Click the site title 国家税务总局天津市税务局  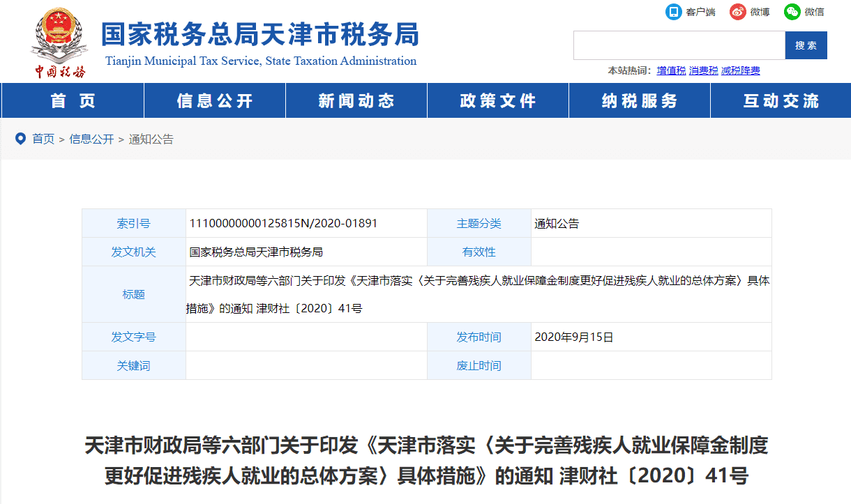pyautogui.click(x=259, y=33)
